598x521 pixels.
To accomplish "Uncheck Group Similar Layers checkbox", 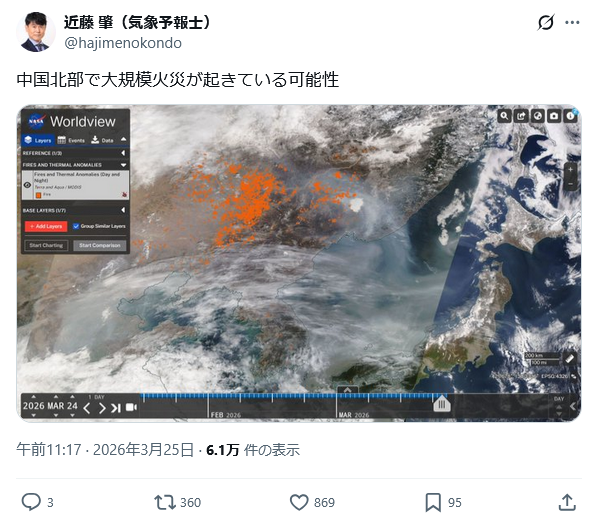I will click(x=76, y=226).
